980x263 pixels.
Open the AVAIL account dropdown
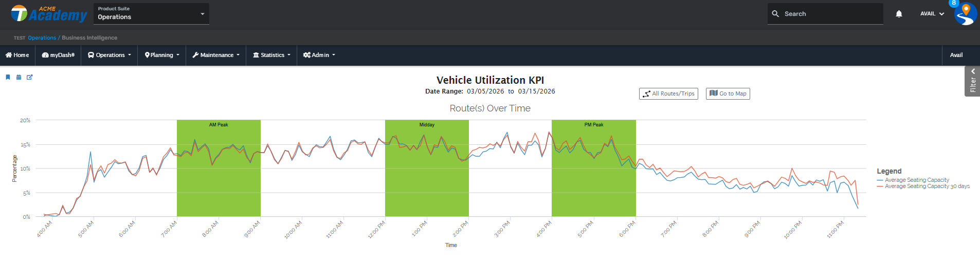(x=932, y=14)
